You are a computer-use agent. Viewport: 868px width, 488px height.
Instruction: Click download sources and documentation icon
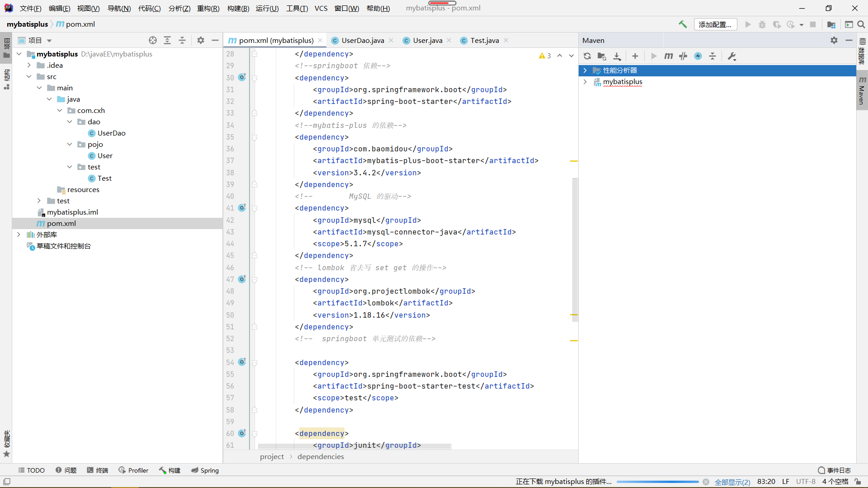click(x=617, y=56)
